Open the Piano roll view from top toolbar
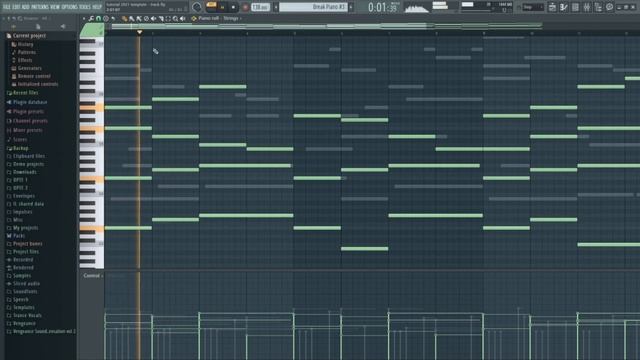Image resolution: width=640 pixels, height=360 pixels. coord(564,7)
